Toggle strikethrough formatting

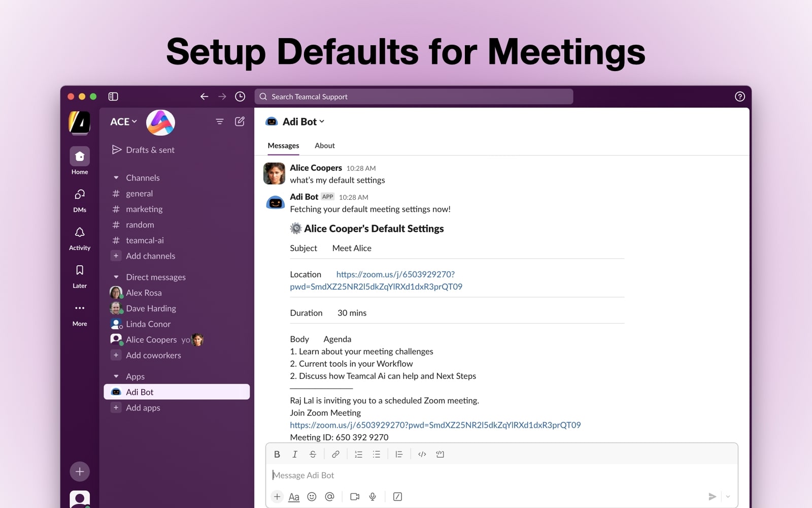[x=313, y=454]
